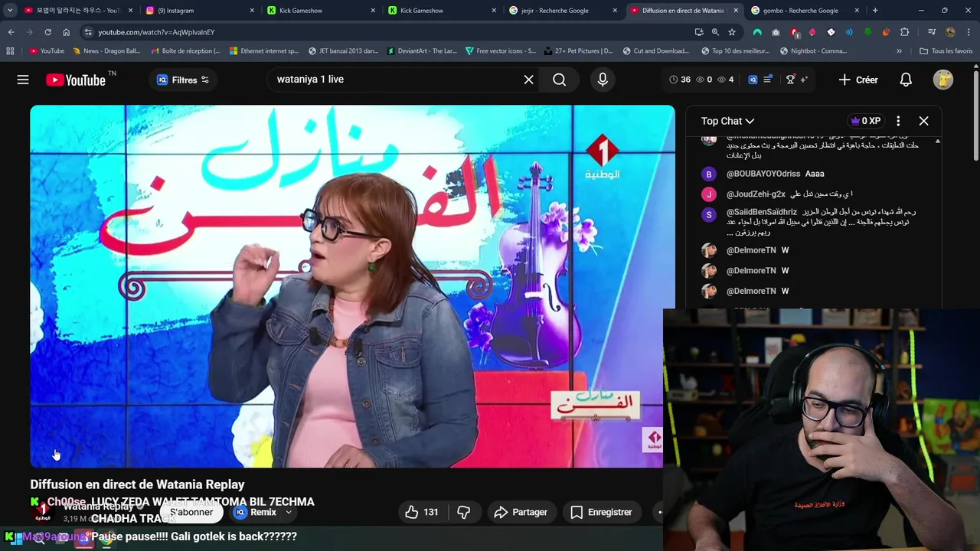Open the green download arrow extension
Viewport: 980px width, 551px height.
(867, 32)
